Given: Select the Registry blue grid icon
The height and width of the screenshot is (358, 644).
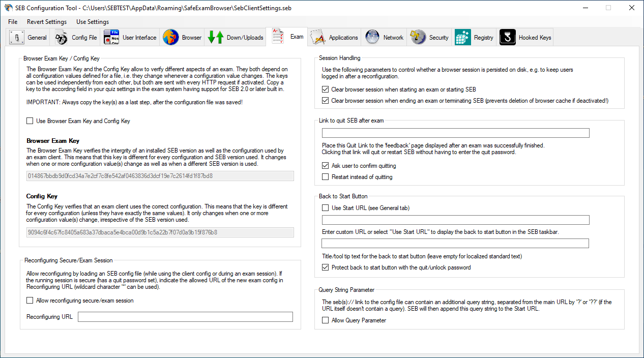Looking at the screenshot, I should pyautogui.click(x=462, y=37).
